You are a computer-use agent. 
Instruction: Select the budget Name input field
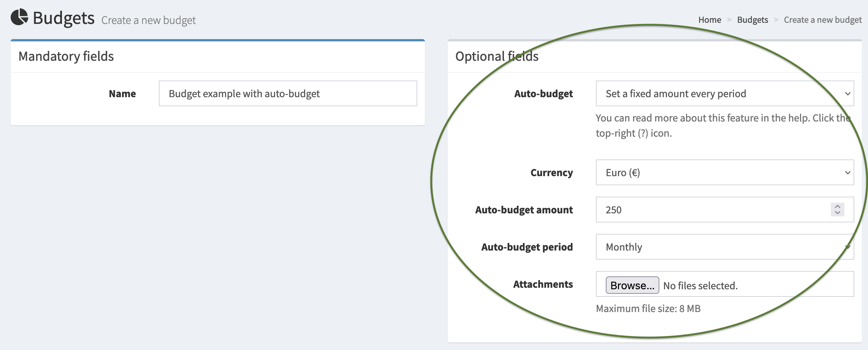click(x=288, y=93)
